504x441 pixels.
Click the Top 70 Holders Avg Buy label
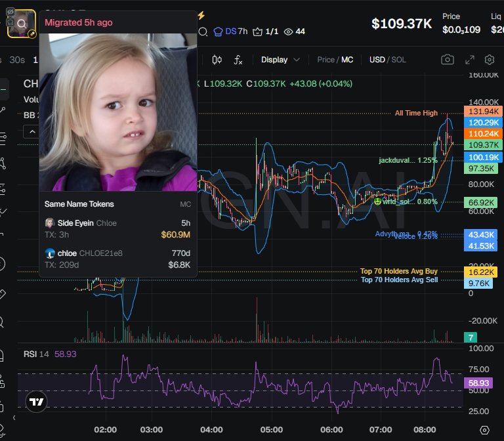[x=399, y=271]
